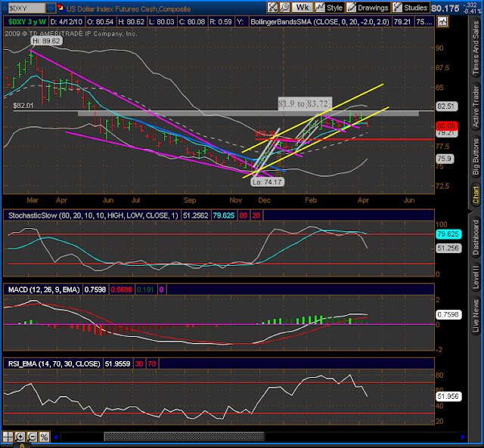
Task: Click the zoom out magnifier icon
Action: [32, 437]
